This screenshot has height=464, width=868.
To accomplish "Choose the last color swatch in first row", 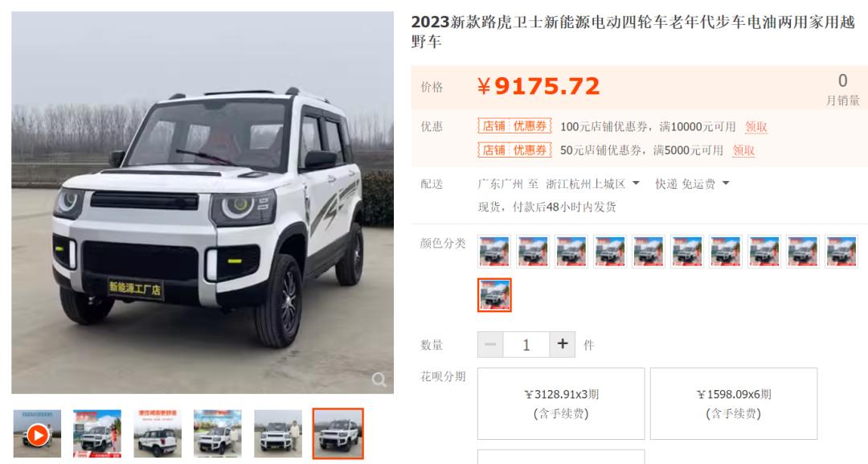I will pos(841,252).
